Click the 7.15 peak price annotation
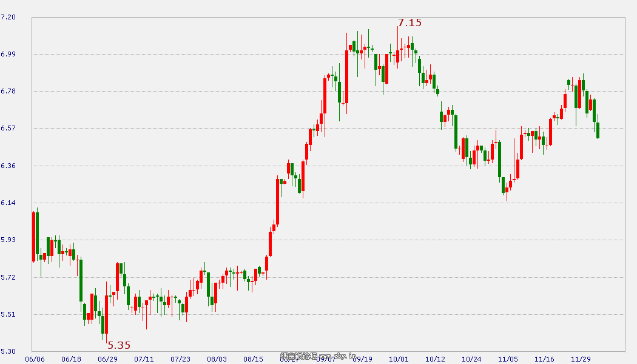The width and height of the screenshot is (637, 364). (x=409, y=23)
